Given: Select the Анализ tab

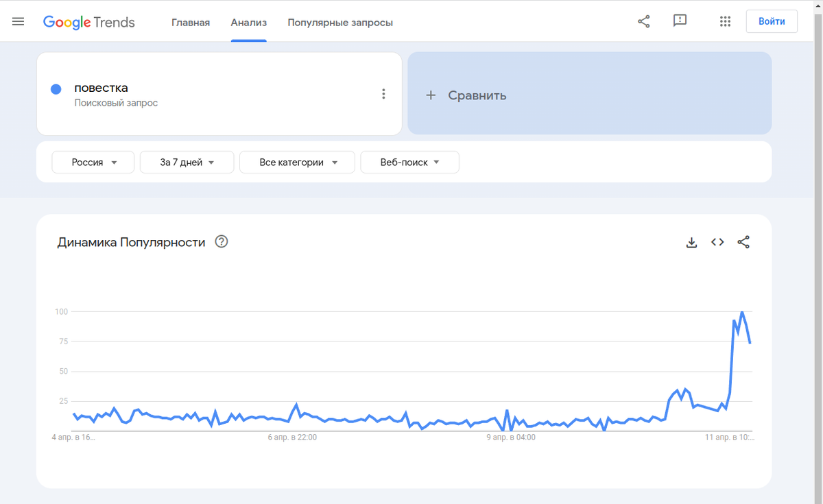Looking at the screenshot, I should [x=249, y=22].
